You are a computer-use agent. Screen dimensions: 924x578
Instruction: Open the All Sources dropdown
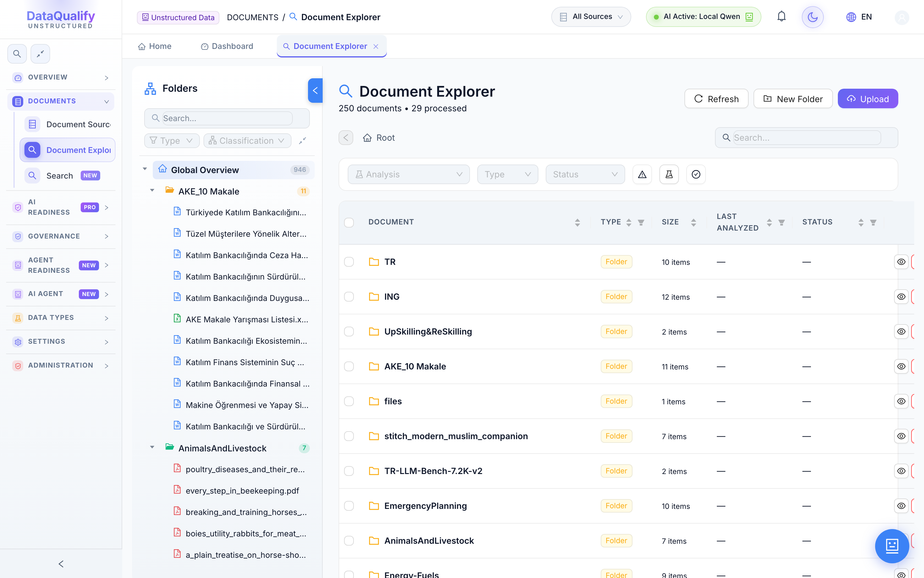click(x=591, y=17)
